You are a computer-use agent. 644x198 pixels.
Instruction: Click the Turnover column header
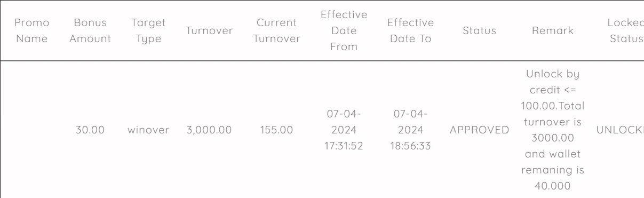(x=209, y=30)
